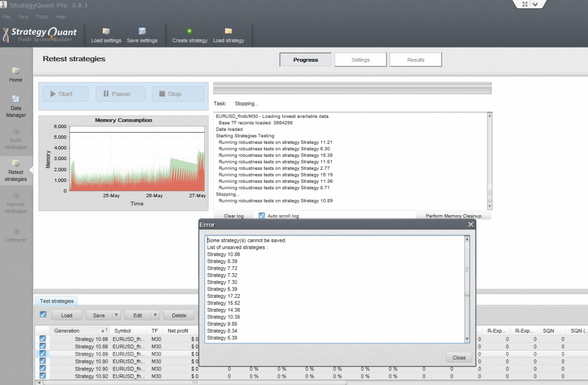This screenshot has width=588, height=385.
Task: Open the View menu
Action: (x=23, y=17)
